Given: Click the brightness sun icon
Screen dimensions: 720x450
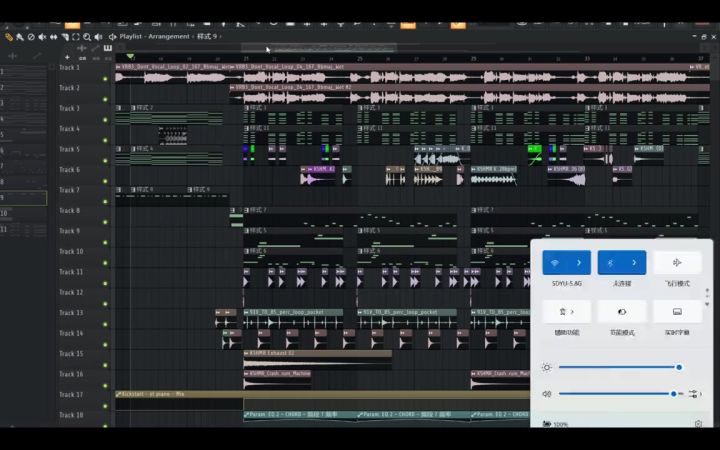Looking at the screenshot, I should coord(546,367).
